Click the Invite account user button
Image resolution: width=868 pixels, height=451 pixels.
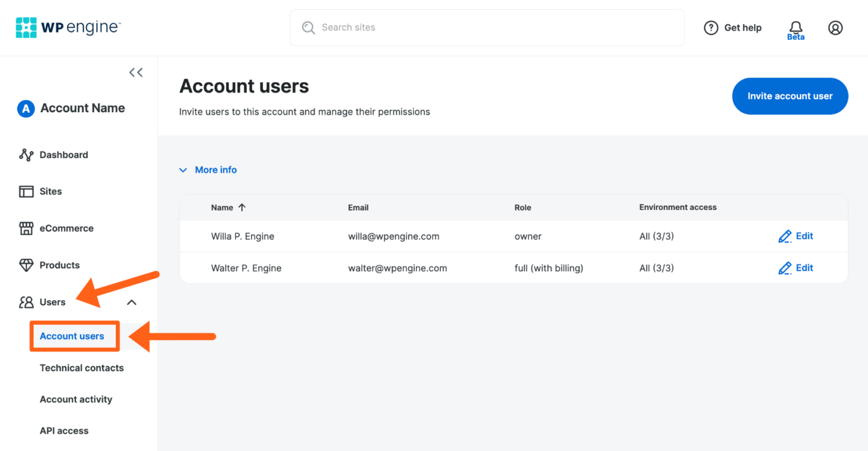[790, 96]
